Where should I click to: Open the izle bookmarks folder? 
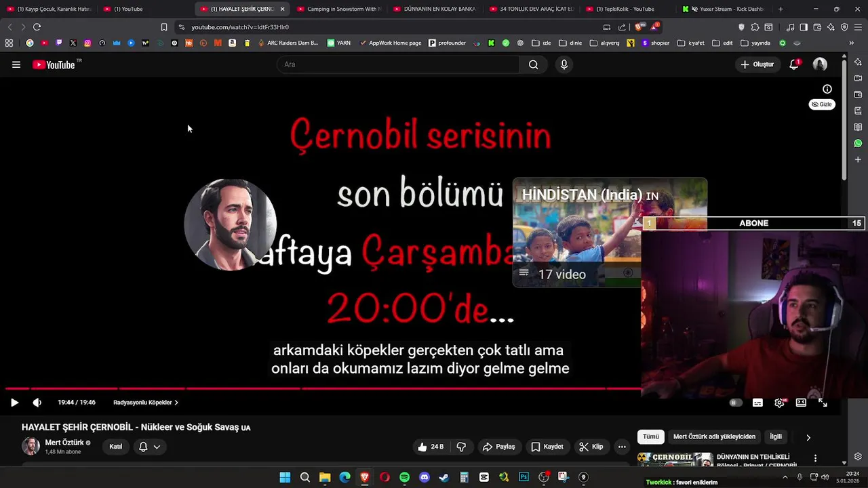(x=541, y=43)
